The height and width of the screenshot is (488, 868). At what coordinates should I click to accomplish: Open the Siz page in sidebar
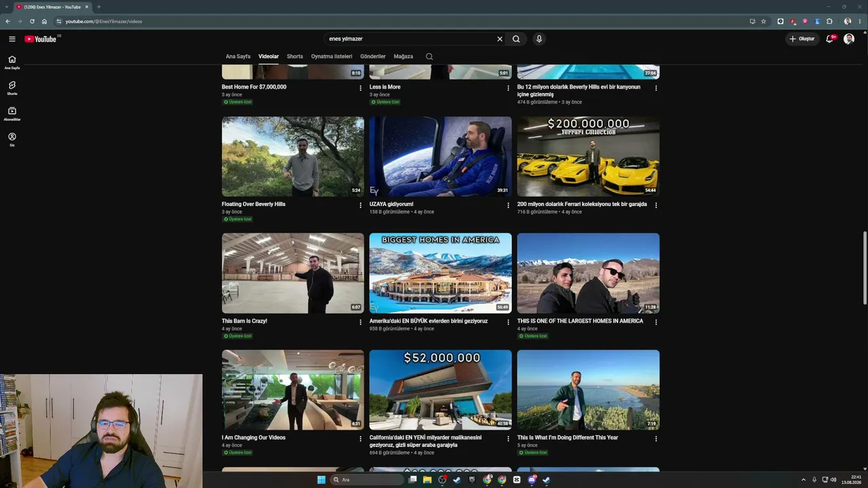(x=12, y=139)
